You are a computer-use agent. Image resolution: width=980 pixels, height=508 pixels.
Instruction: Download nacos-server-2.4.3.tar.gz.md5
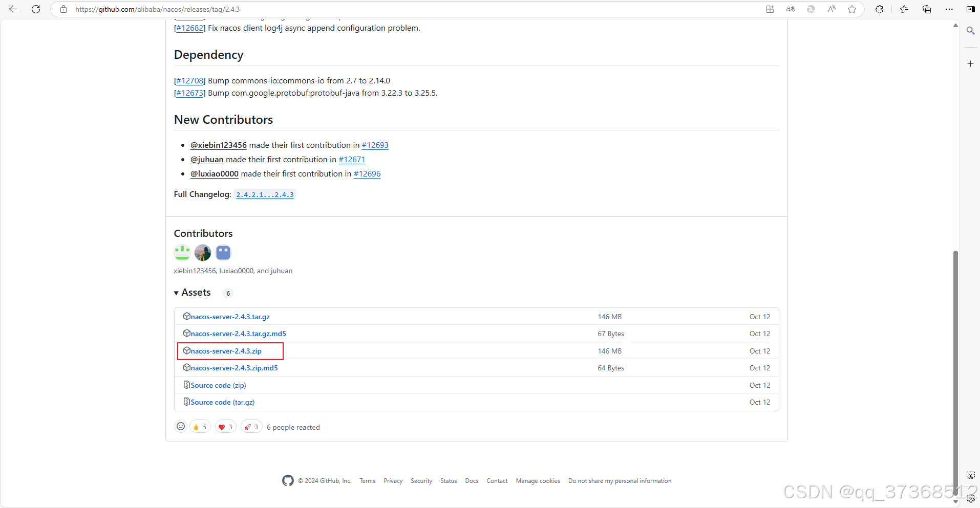point(238,334)
